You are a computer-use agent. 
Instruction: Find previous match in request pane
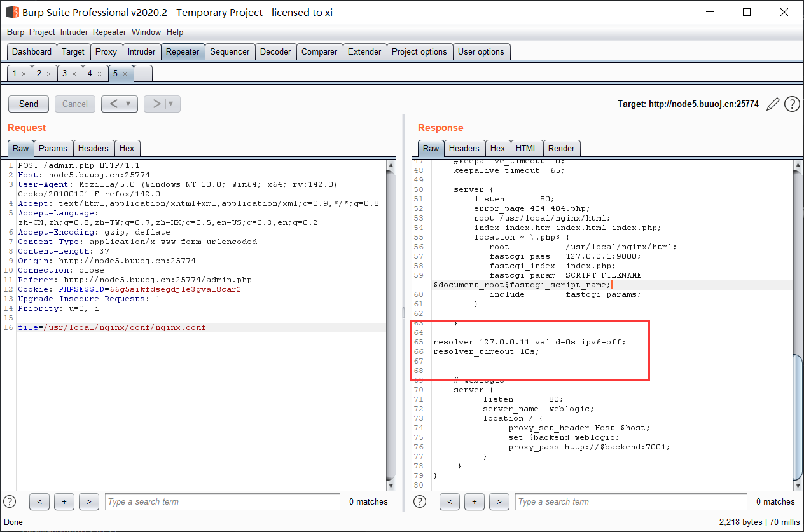(x=39, y=501)
